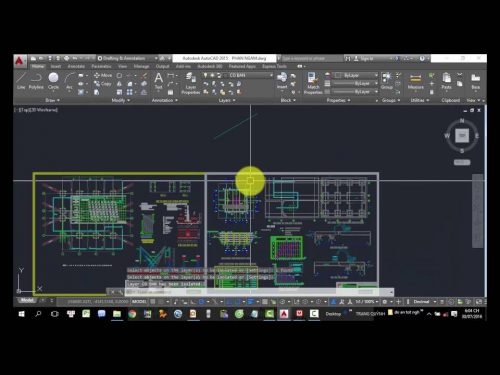Click the ViewCube top face
This screenshot has height=375, width=500.
[x=462, y=135]
